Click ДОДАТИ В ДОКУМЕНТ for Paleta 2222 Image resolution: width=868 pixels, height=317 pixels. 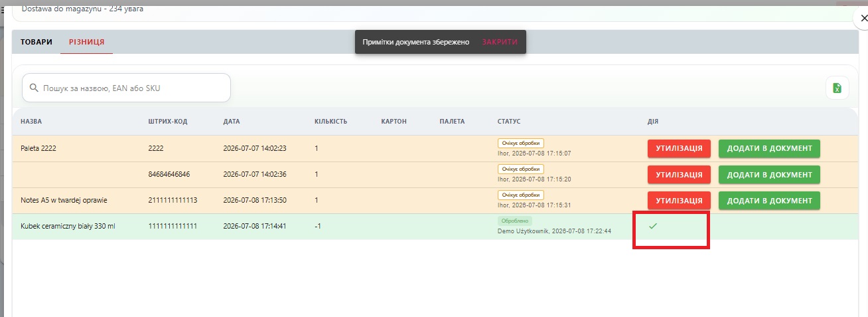click(769, 148)
